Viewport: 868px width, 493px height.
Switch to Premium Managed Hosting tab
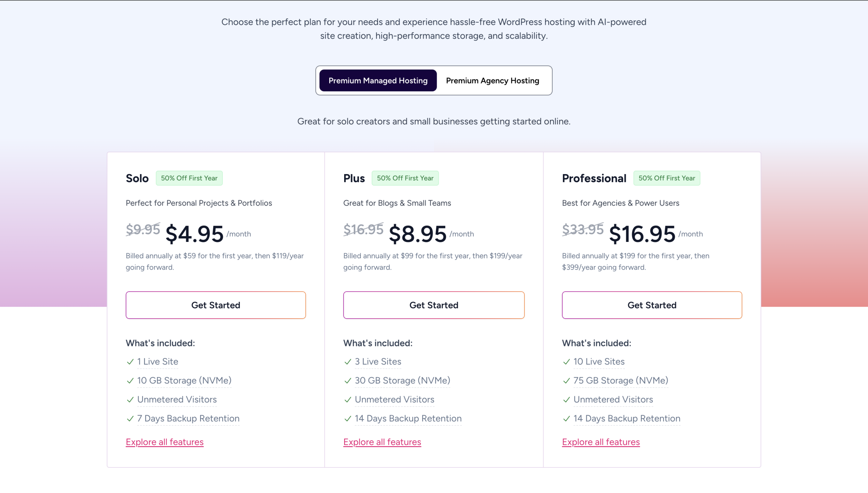[378, 80]
